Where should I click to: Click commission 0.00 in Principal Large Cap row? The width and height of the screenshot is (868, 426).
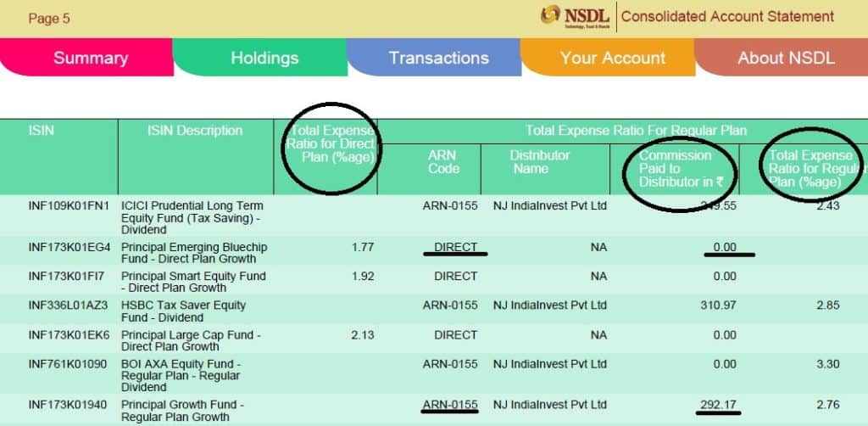click(x=725, y=335)
